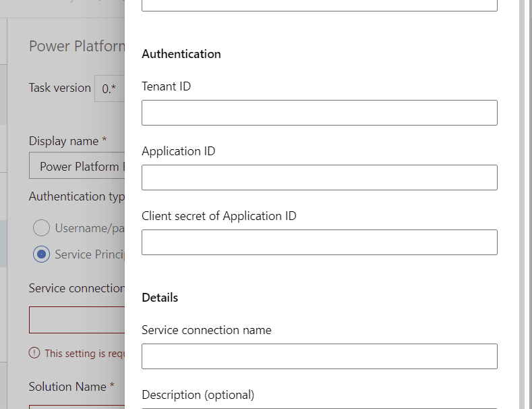Click the Tenant ID input field
Screen dimensions: 532x409
pyautogui.click(x=320, y=113)
